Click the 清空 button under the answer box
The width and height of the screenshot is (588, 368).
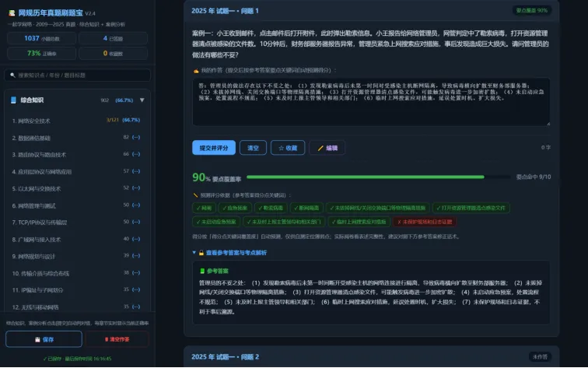point(253,148)
